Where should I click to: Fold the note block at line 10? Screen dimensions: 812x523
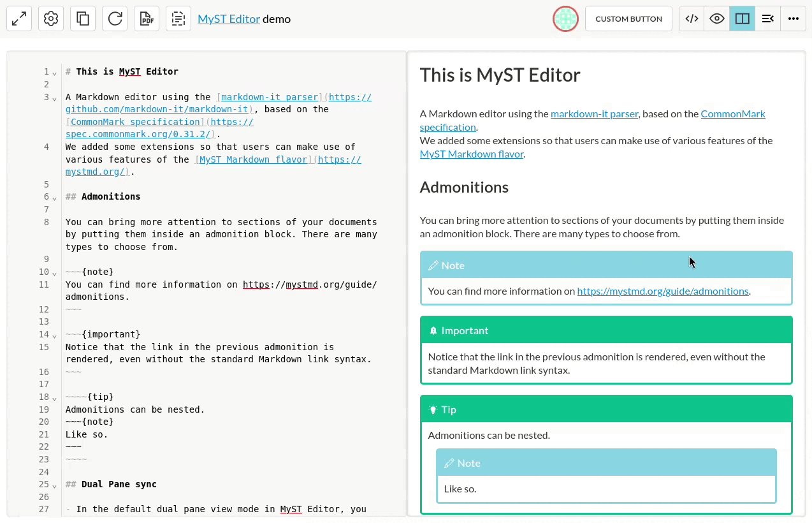point(55,273)
